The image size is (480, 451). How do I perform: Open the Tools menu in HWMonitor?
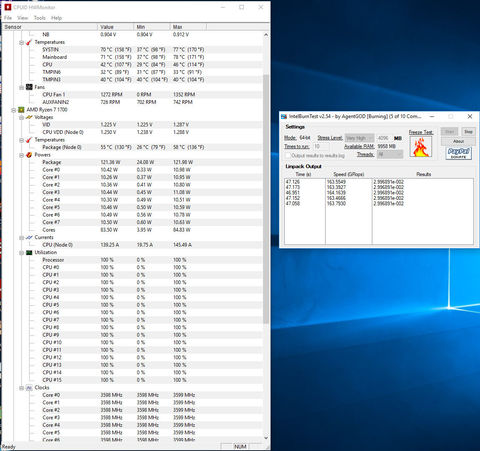coord(39,18)
